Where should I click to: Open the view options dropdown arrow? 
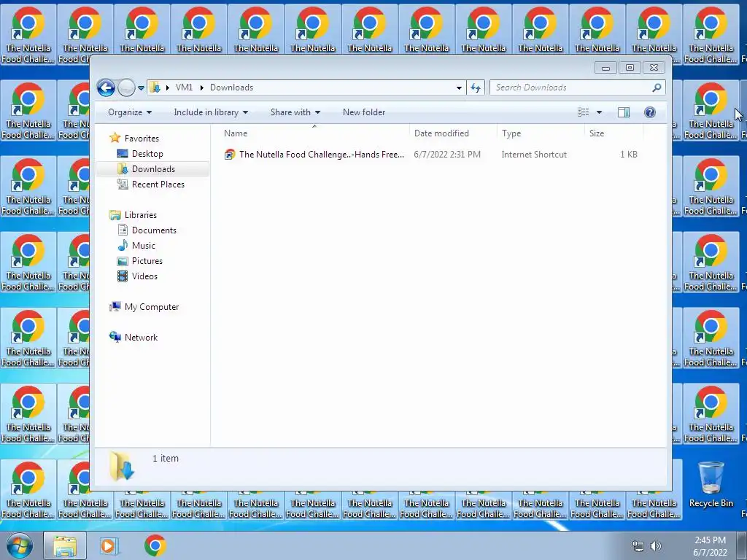pyautogui.click(x=600, y=112)
